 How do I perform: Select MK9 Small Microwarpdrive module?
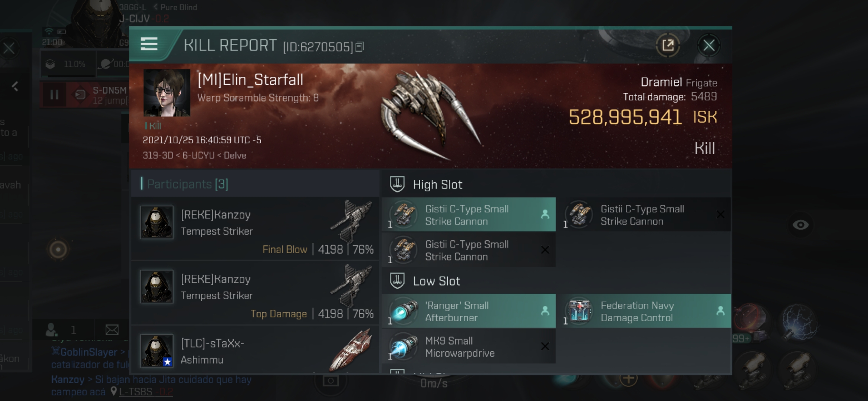coord(468,346)
